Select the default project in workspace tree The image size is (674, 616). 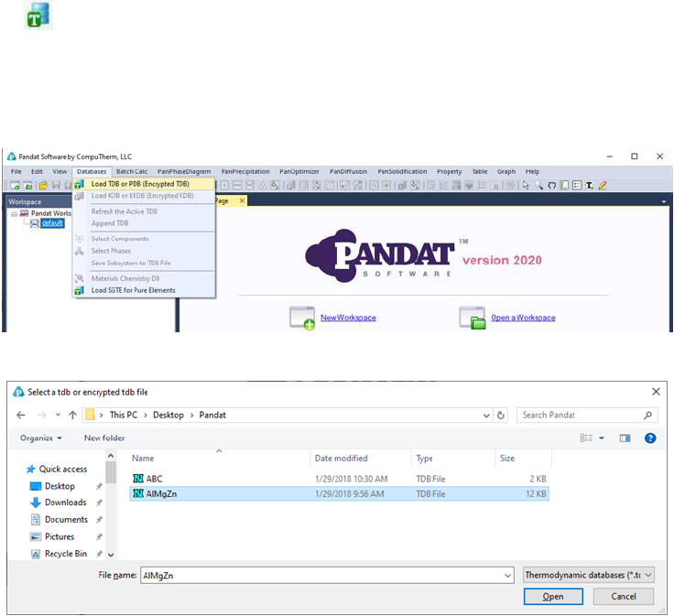pos(52,223)
